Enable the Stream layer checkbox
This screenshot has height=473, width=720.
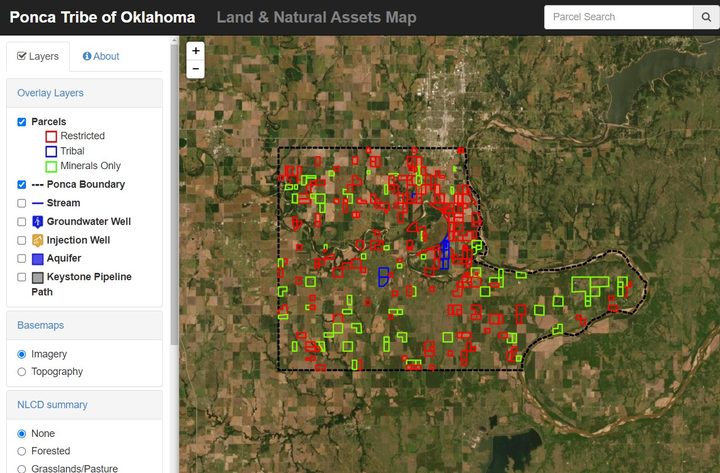(x=22, y=203)
